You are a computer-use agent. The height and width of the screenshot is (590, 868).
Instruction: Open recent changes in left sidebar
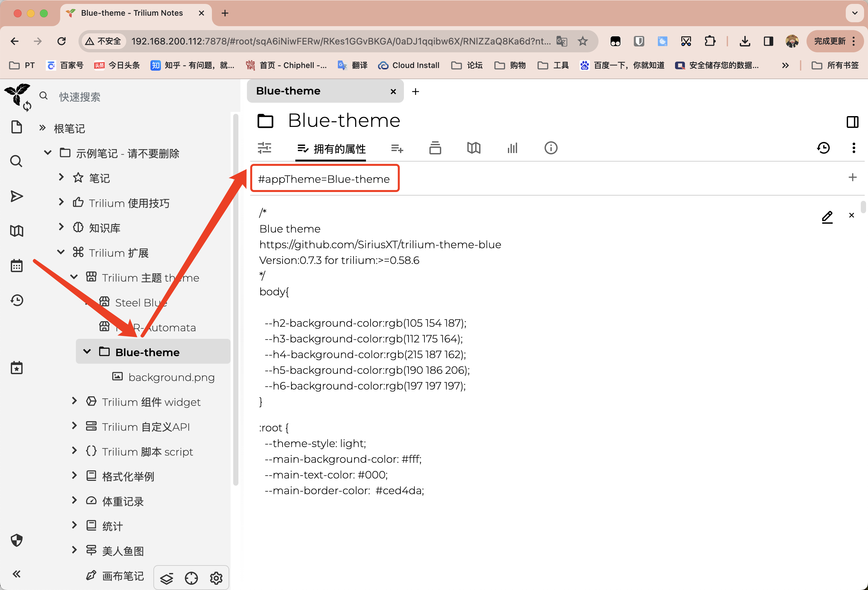click(16, 300)
